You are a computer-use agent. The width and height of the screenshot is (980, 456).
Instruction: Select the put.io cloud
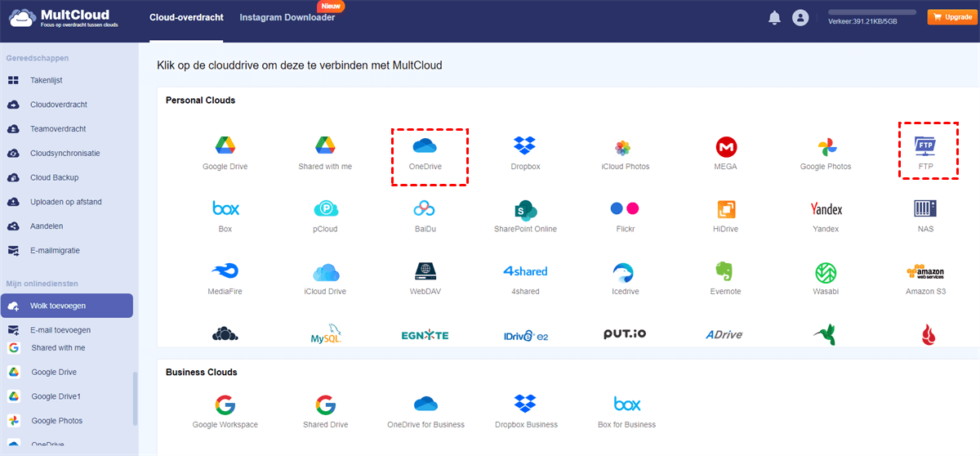tap(625, 334)
